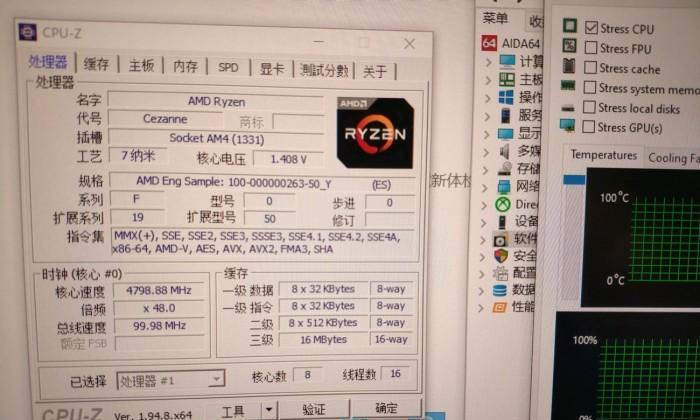This screenshot has width=700, height=420.
Task: Switch to the 关于 tab in CPU-Z
Action: click(x=375, y=71)
